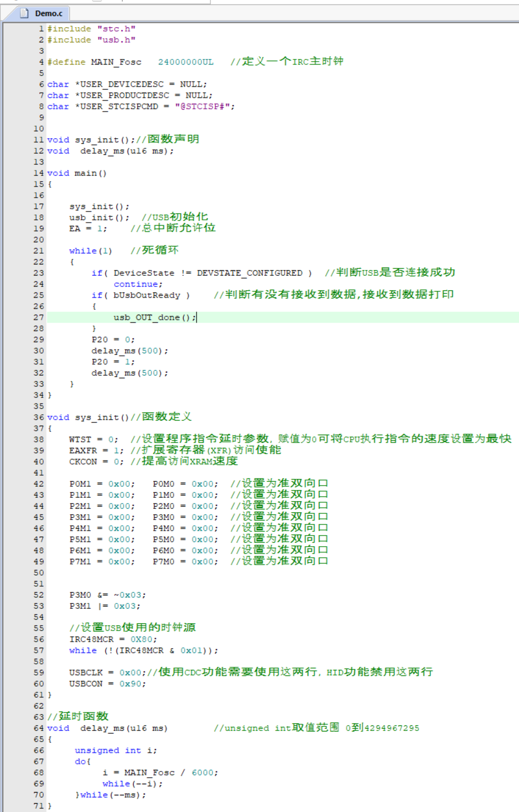
Task: Click the delay_ms definition on line 64
Action: 108,728
